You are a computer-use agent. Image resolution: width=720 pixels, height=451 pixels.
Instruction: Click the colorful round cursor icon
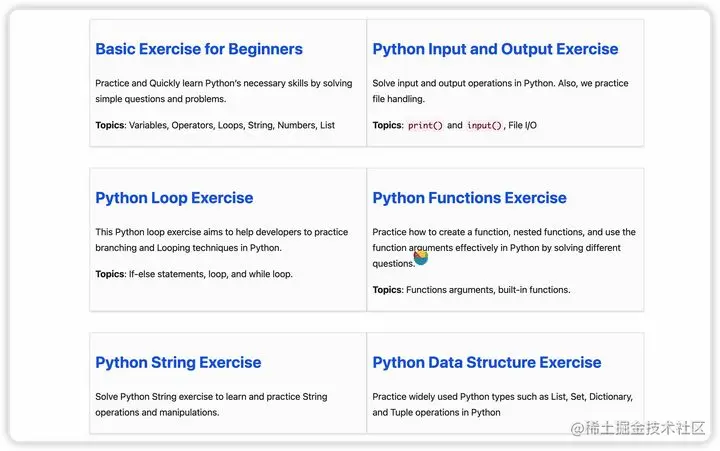421,258
